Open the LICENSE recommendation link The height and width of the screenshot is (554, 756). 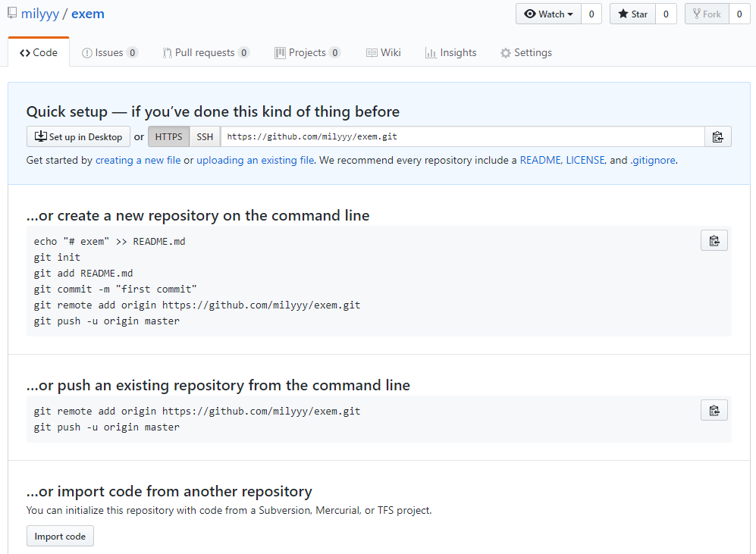point(585,160)
